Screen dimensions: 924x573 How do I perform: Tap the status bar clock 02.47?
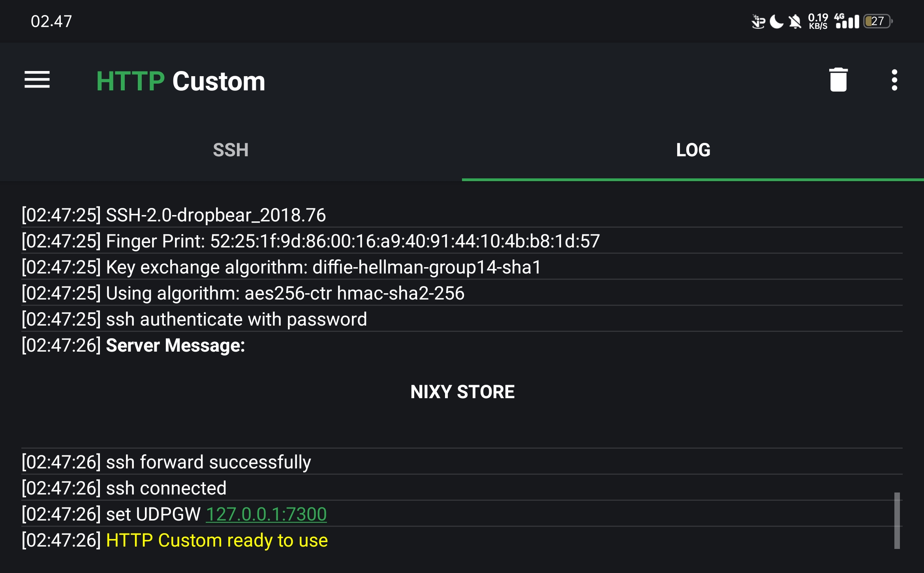point(51,21)
